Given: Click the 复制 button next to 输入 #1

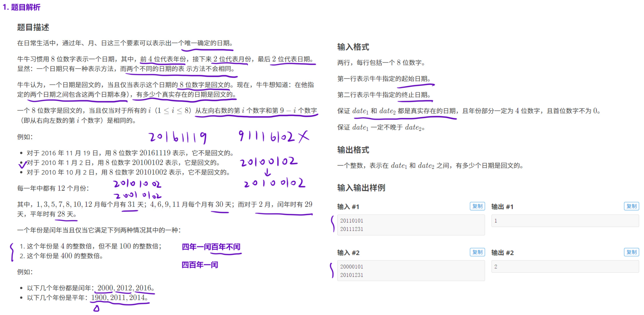Looking at the screenshot, I should click(x=477, y=206).
